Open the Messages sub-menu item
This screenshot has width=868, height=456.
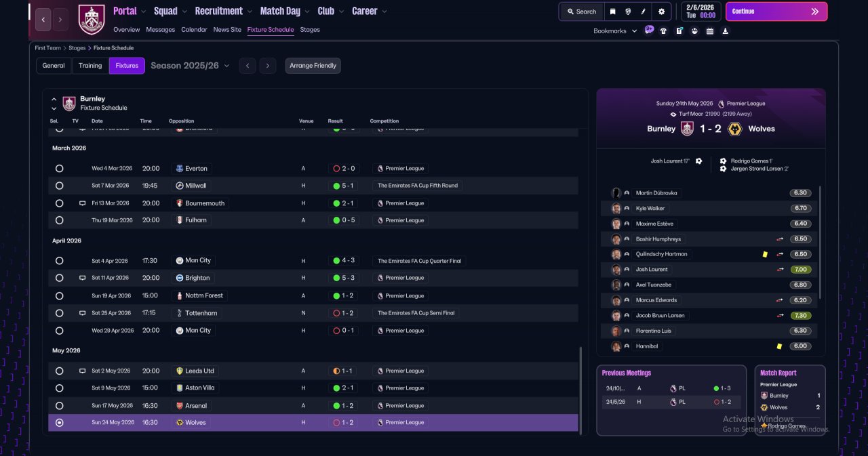pyautogui.click(x=160, y=30)
